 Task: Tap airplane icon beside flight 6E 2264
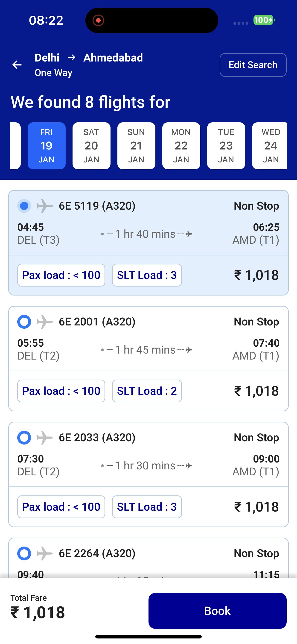(44, 553)
